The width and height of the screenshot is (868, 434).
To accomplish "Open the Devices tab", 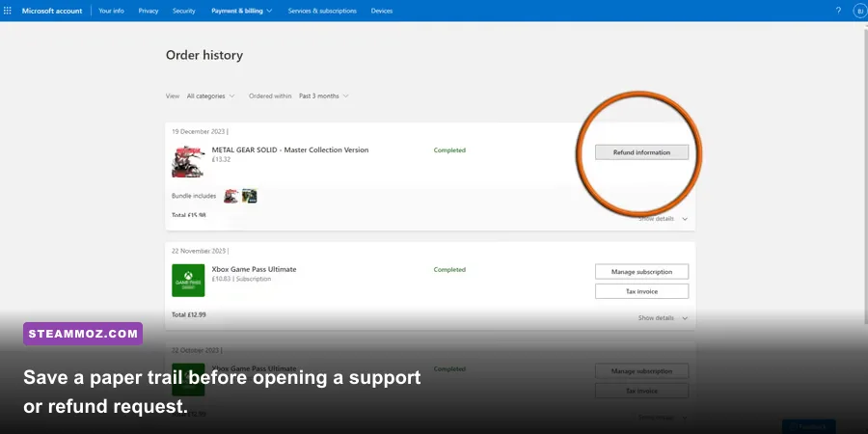I will (381, 11).
